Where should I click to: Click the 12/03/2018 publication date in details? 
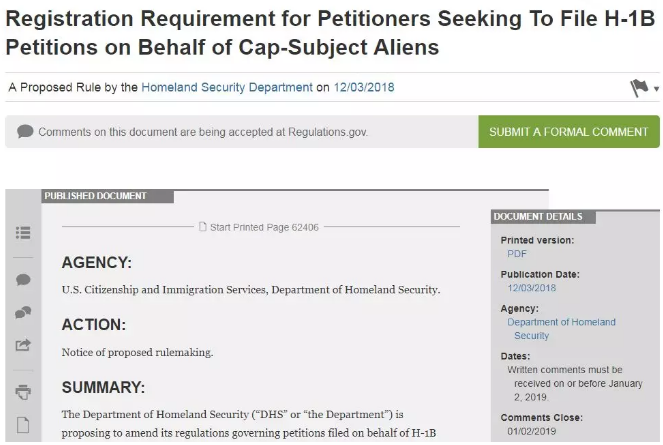532,288
